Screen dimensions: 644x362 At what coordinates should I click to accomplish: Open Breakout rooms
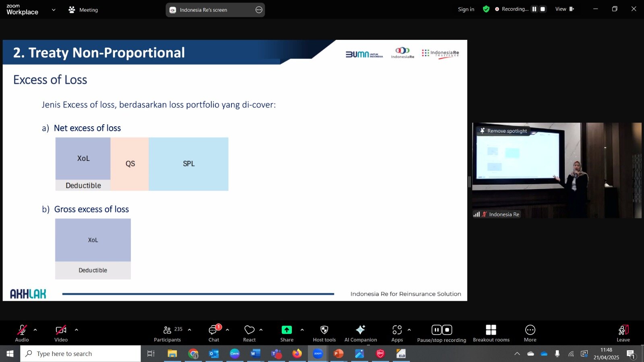(x=491, y=333)
